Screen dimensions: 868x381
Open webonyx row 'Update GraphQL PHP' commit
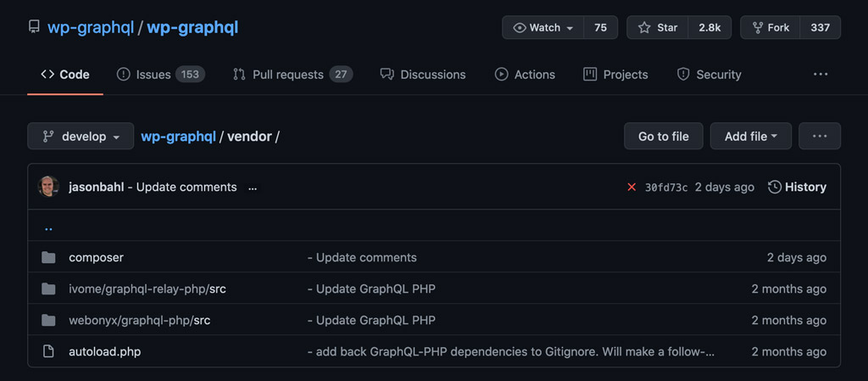[x=371, y=320]
